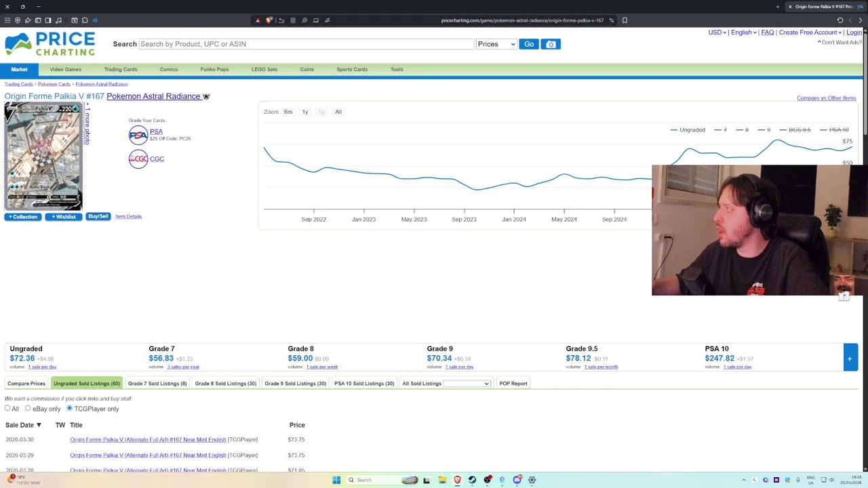Click the paw icon next to set name
Screen dimensions: 868x488
tap(206, 97)
